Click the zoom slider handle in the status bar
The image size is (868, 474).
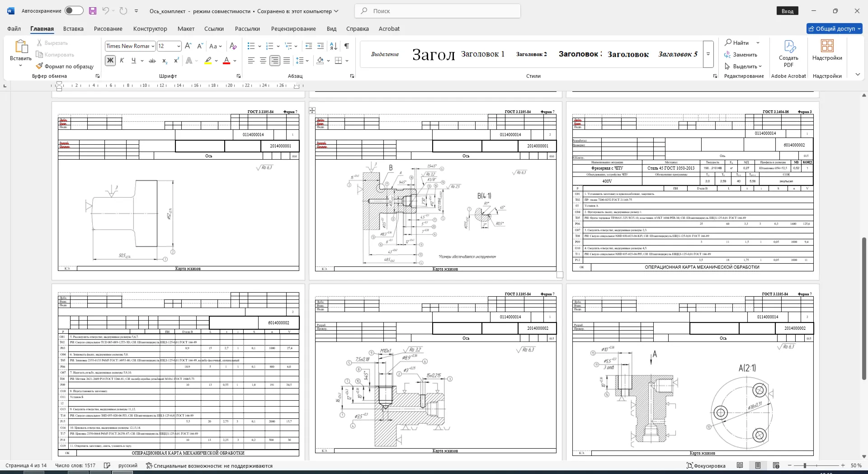click(x=805, y=465)
